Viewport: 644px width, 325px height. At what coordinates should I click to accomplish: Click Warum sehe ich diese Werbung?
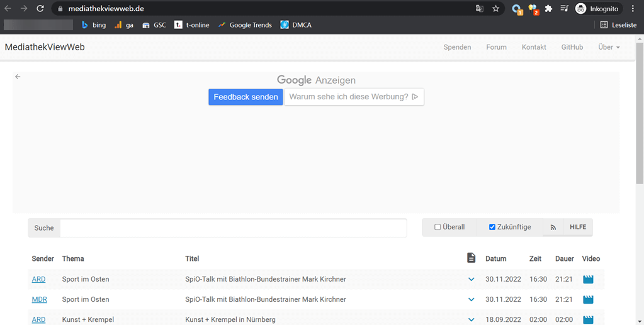354,97
